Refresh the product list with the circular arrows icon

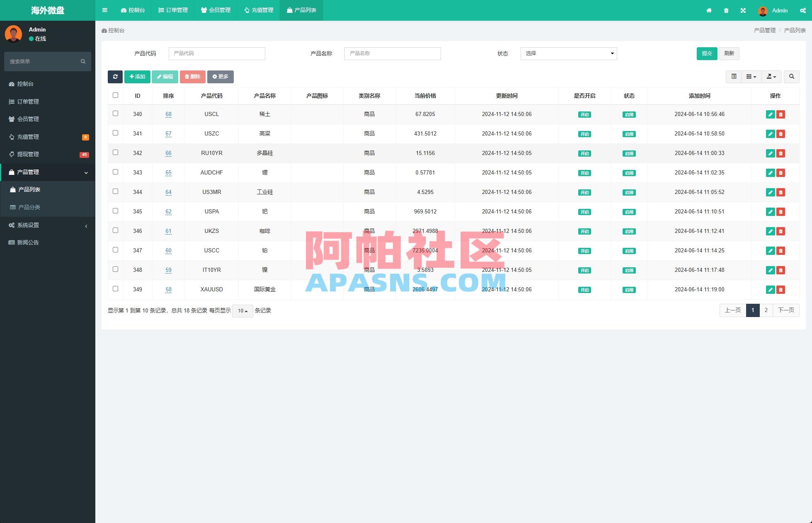click(116, 77)
